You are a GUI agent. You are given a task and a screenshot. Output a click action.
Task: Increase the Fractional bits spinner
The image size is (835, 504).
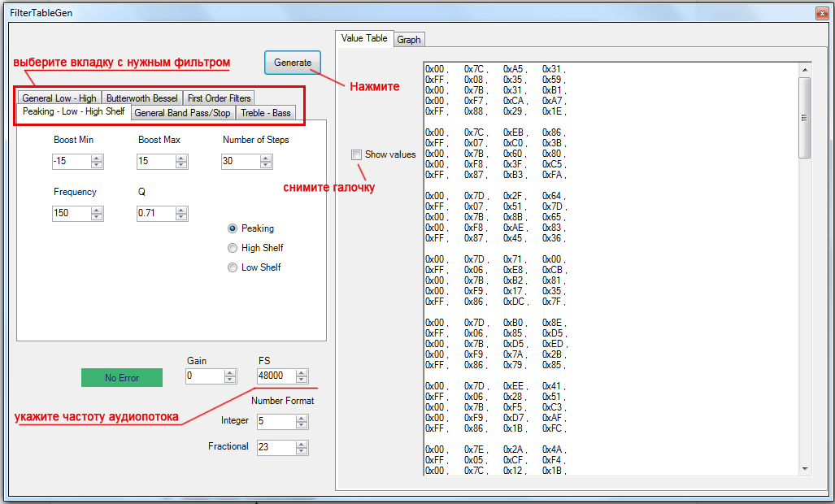(302, 444)
